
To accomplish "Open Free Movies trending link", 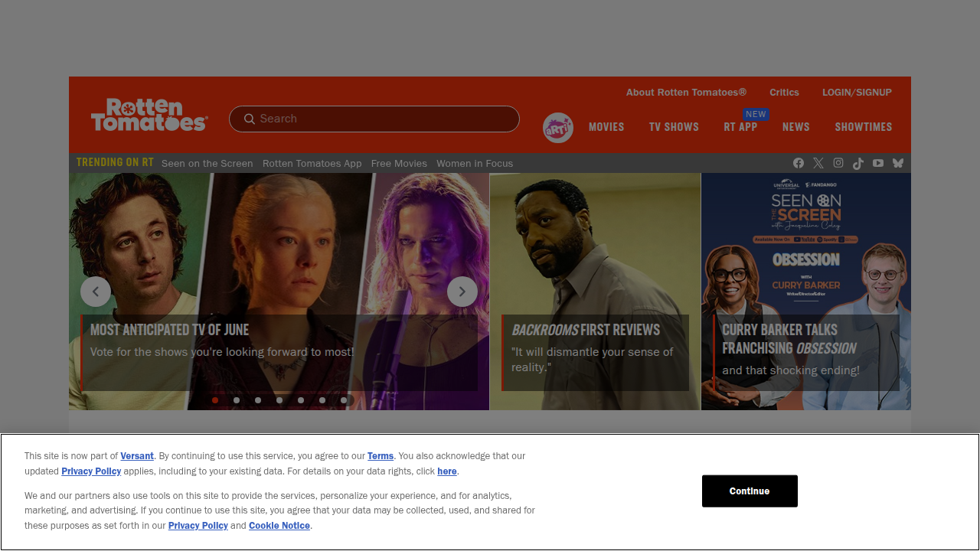I will pos(399,164).
